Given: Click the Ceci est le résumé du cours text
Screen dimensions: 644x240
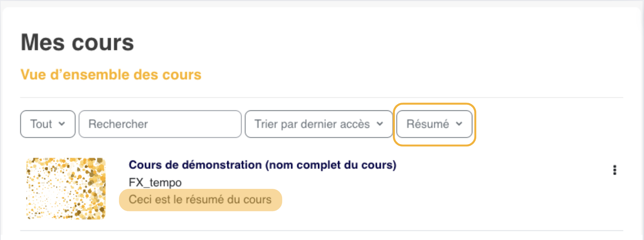Looking at the screenshot, I should pyautogui.click(x=200, y=199).
